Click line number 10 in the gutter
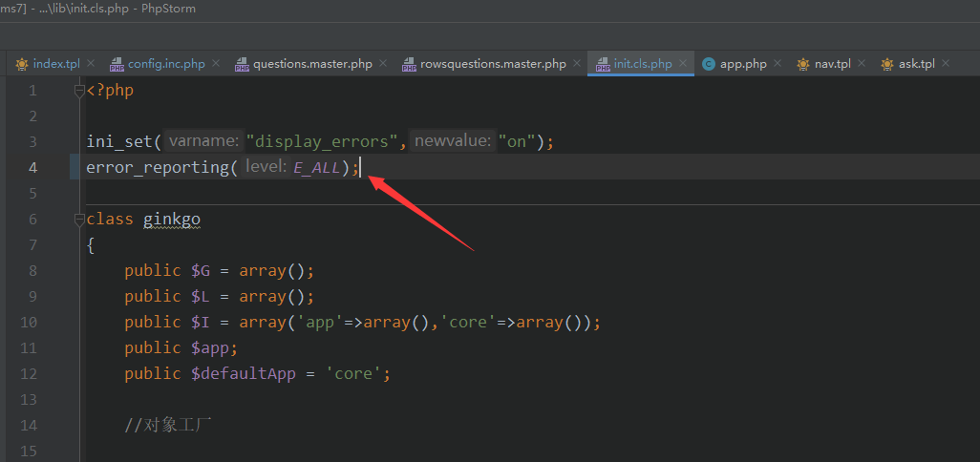This screenshot has width=980, height=462. click(32, 323)
